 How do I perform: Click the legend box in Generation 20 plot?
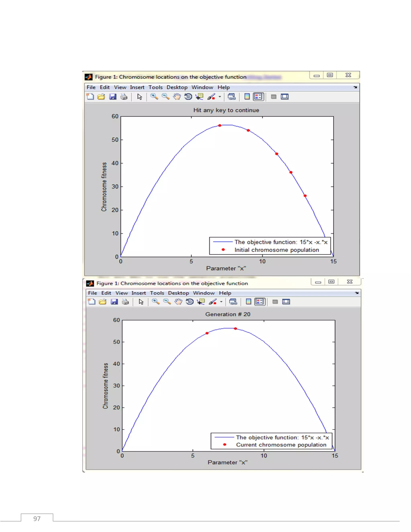(x=271, y=441)
